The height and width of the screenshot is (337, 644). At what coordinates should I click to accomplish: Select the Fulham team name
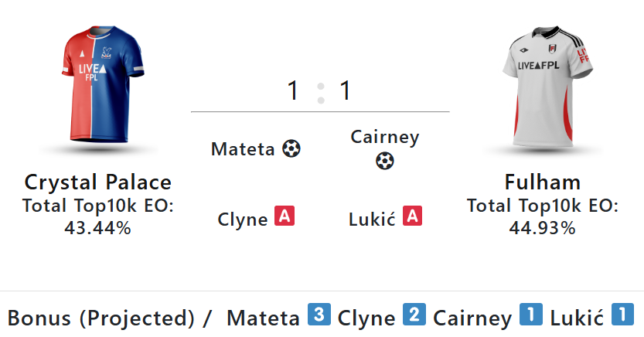(x=542, y=182)
